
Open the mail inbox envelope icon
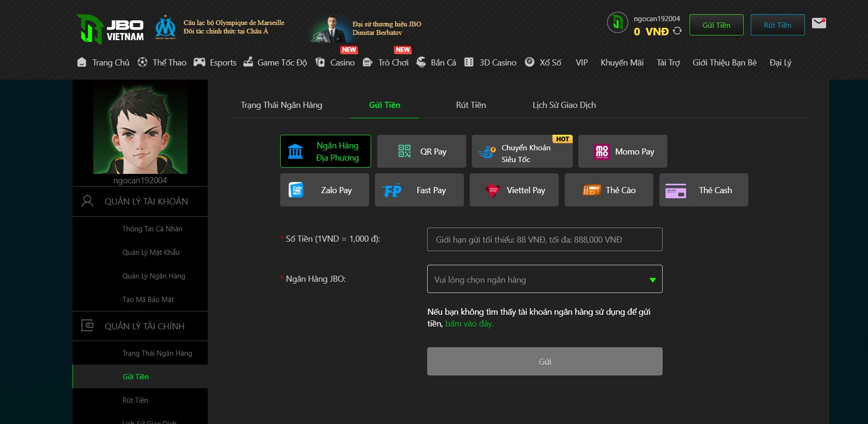819,23
